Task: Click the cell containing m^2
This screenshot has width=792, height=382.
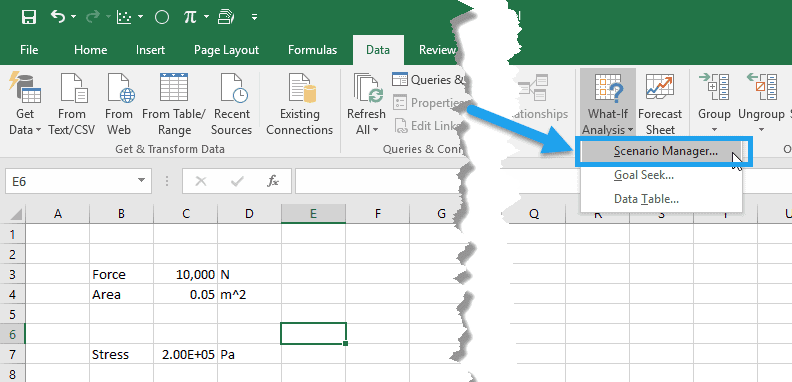Action: (x=249, y=294)
